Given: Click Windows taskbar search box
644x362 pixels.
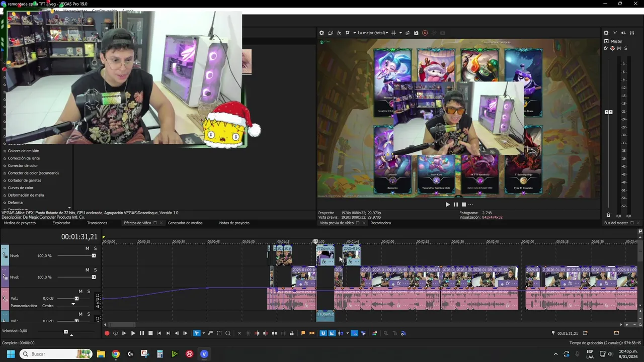Looking at the screenshot, I should (x=56, y=354).
